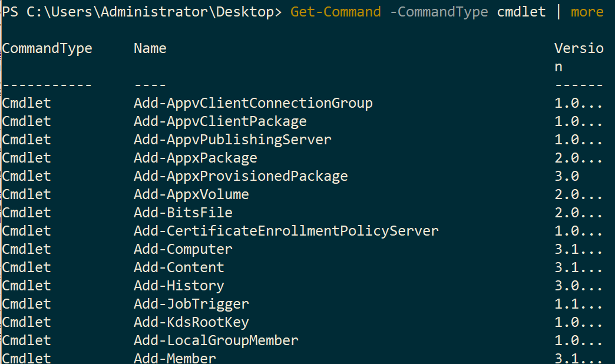Select the Add-JobTrigger entry
This screenshot has width=615, height=364.
tap(191, 304)
